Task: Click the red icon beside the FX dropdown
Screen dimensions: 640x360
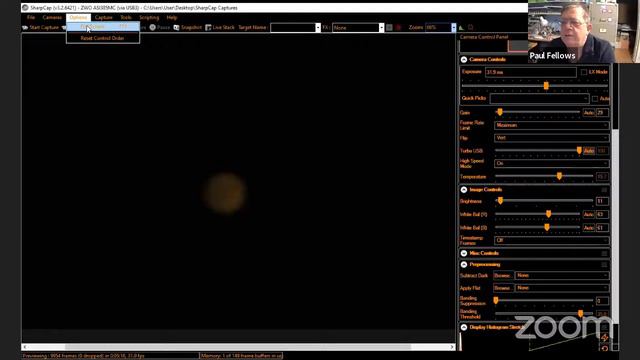Action: point(398,27)
